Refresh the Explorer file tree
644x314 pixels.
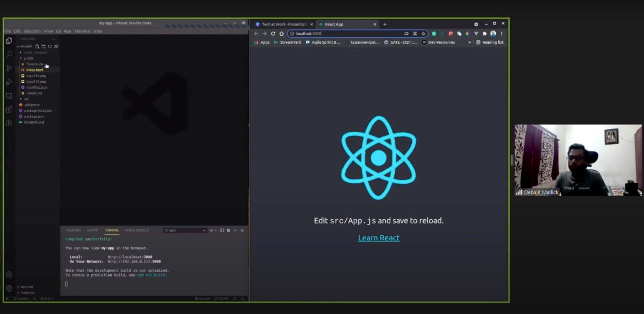click(50, 47)
